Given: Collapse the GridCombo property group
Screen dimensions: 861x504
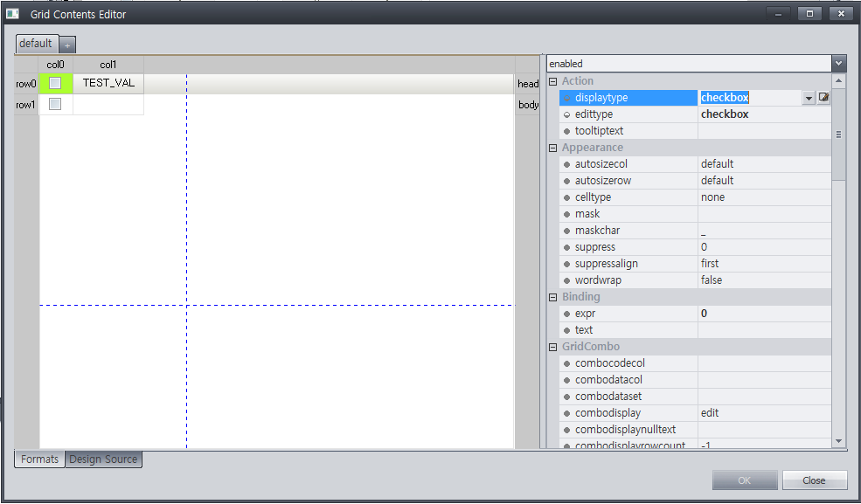Looking at the screenshot, I should 553,347.
